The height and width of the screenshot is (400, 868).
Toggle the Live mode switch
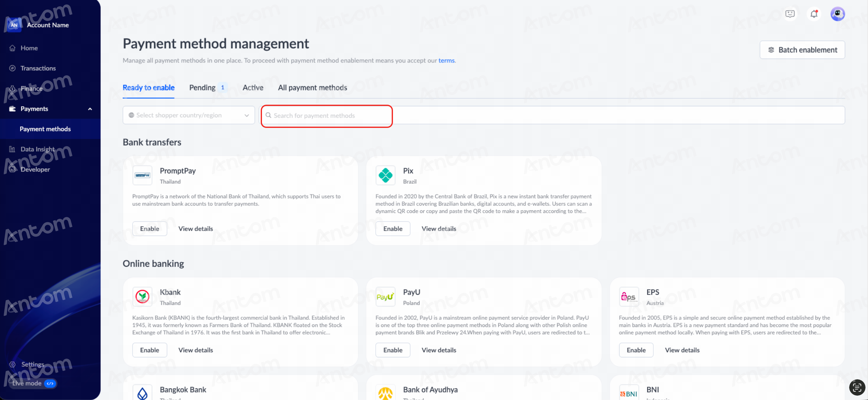pyautogui.click(x=50, y=383)
